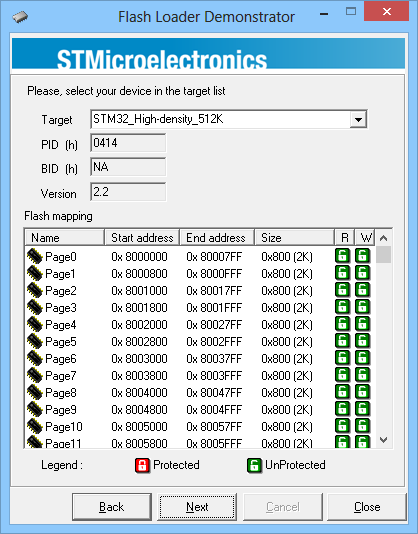Click the green UnProtected legend lock icon
Viewport: 418px width, 534px height.
pos(254,466)
